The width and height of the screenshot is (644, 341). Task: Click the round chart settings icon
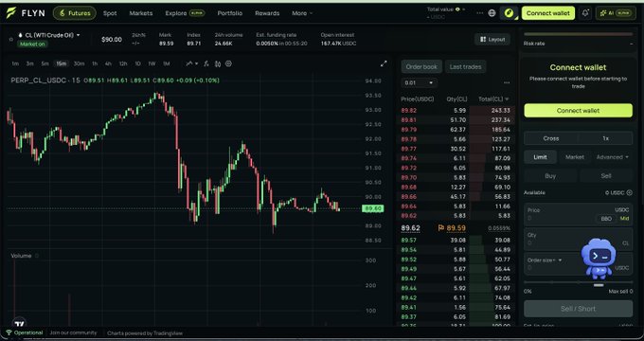tap(229, 63)
